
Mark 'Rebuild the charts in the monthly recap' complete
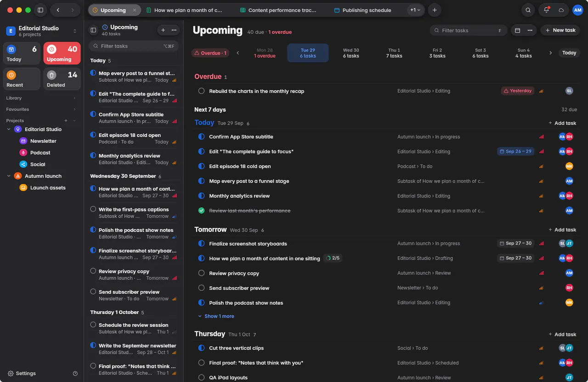tap(201, 91)
